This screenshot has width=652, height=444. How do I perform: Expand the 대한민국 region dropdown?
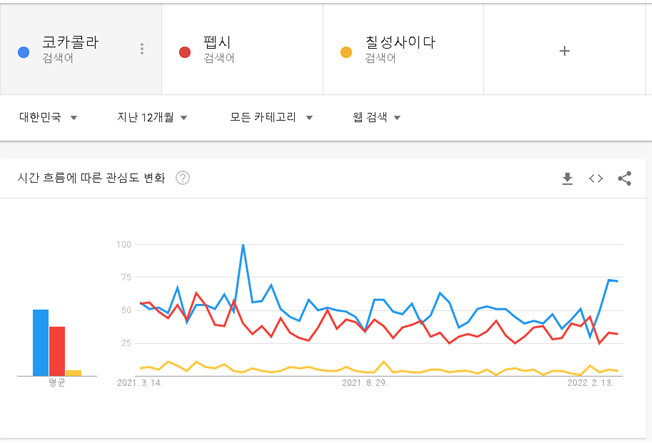click(48, 117)
